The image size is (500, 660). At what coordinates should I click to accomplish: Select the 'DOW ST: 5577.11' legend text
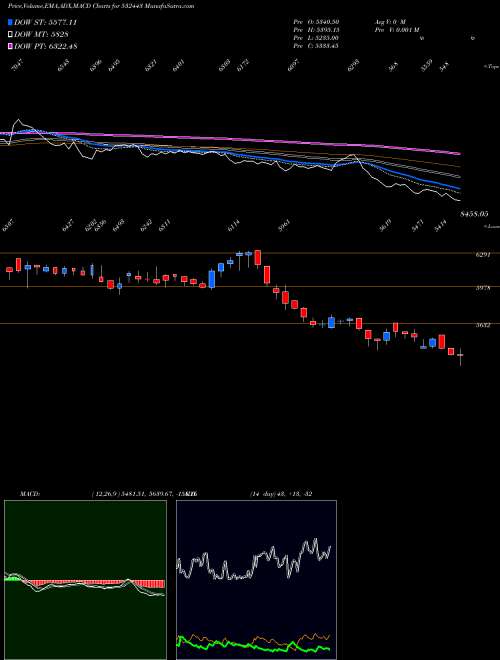coord(45,22)
